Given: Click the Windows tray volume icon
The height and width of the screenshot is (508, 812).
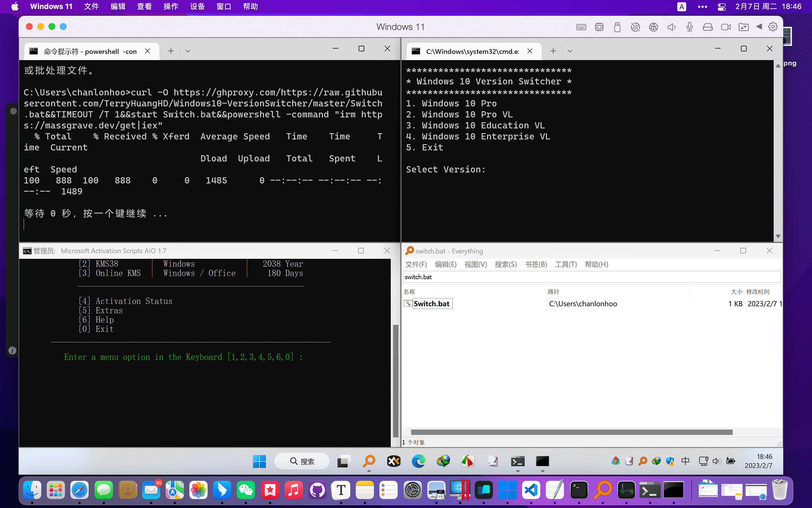Looking at the screenshot, I should pyautogui.click(x=716, y=461).
